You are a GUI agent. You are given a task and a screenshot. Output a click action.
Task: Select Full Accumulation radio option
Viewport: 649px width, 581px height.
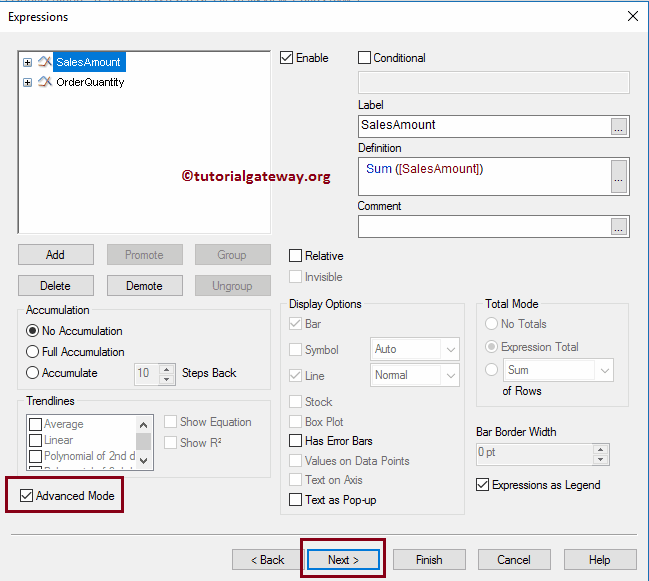pyautogui.click(x=32, y=352)
